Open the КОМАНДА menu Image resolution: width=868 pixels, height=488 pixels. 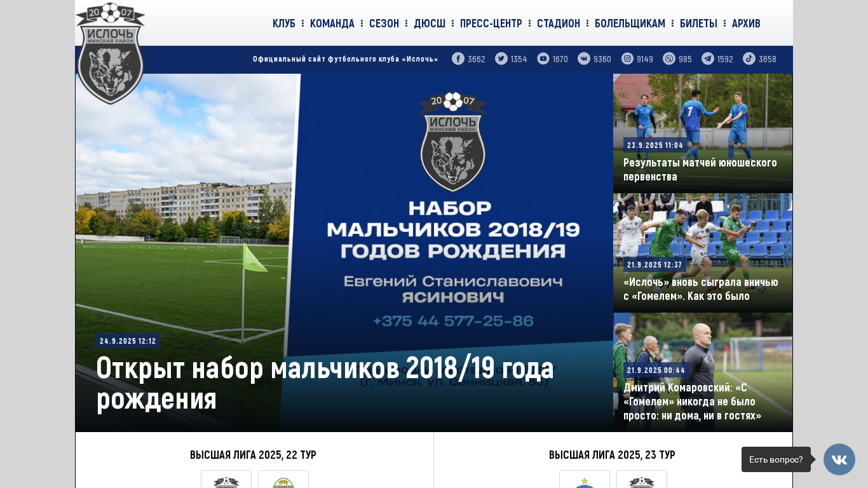[332, 24]
